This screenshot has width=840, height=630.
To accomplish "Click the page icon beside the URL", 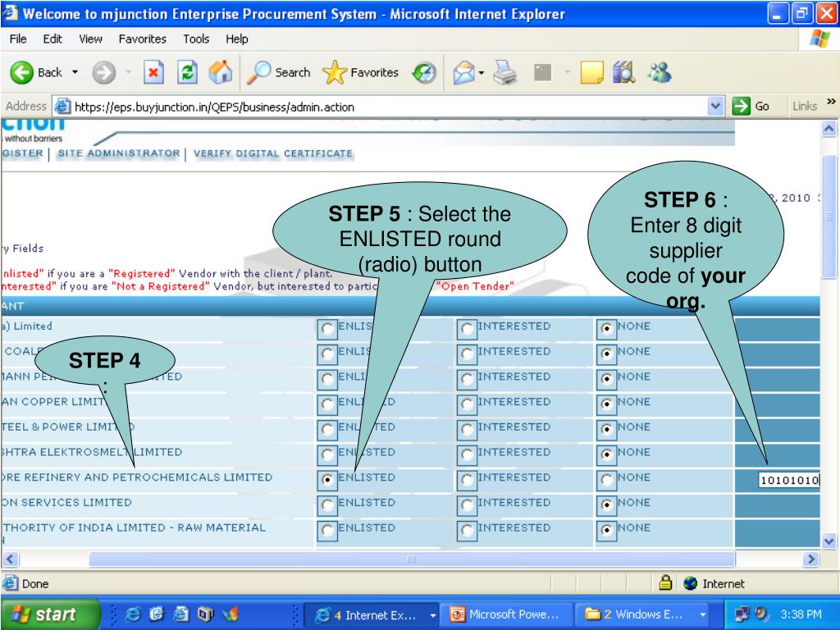I will click(62, 107).
